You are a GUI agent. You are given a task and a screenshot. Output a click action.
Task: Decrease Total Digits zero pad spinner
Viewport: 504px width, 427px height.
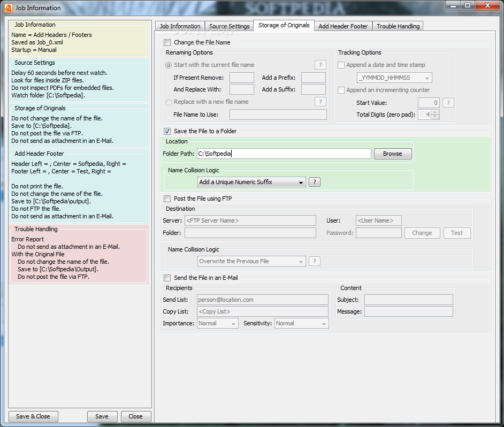pyautogui.click(x=434, y=117)
